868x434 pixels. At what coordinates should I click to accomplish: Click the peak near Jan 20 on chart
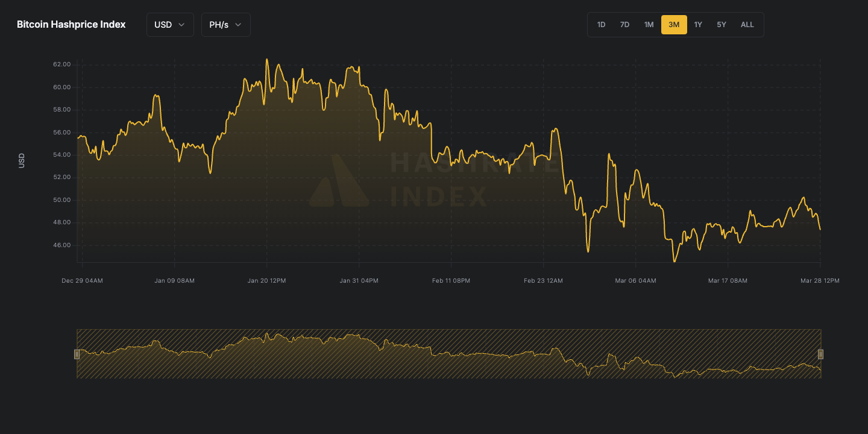(x=267, y=59)
